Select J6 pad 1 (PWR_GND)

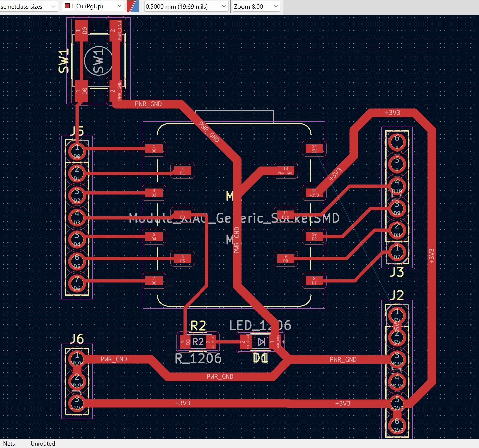[77, 359]
